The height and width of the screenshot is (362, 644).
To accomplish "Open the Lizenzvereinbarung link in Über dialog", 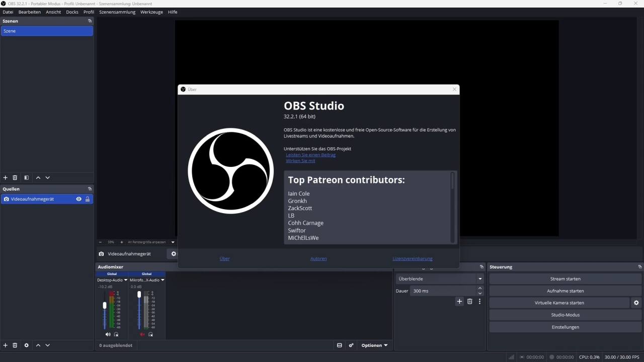I will point(413,258).
